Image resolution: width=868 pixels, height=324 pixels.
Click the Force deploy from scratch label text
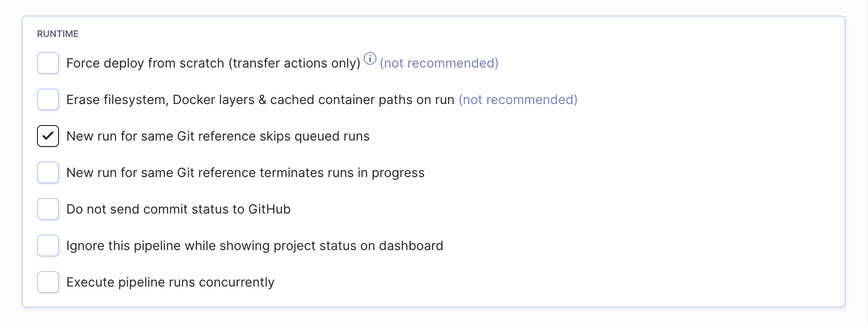coord(213,63)
